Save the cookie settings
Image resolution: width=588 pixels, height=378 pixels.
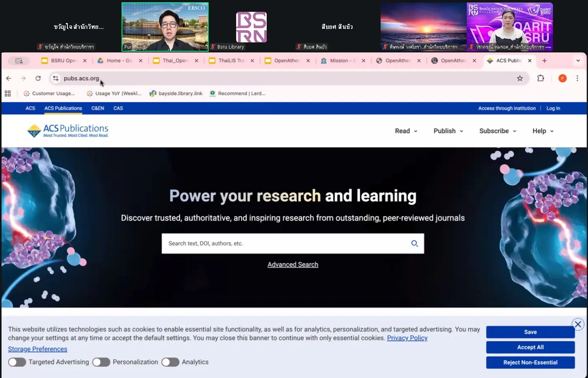(x=530, y=332)
